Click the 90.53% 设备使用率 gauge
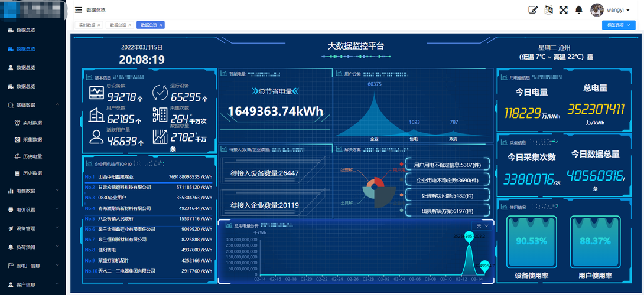644x295 pixels. 532,243
